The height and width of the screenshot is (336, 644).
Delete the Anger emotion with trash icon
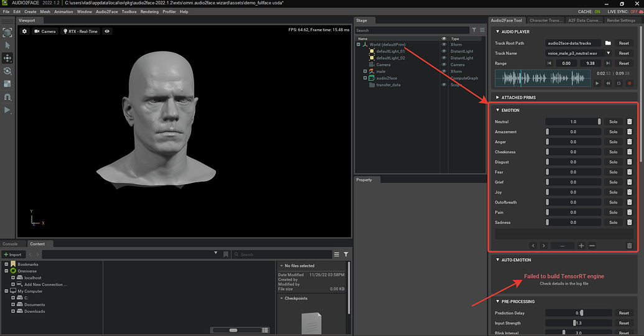[x=629, y=142]
